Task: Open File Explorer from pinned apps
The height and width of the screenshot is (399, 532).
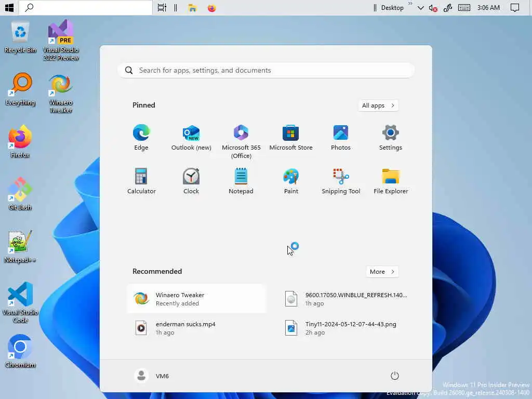Action: tap(391, 181)
